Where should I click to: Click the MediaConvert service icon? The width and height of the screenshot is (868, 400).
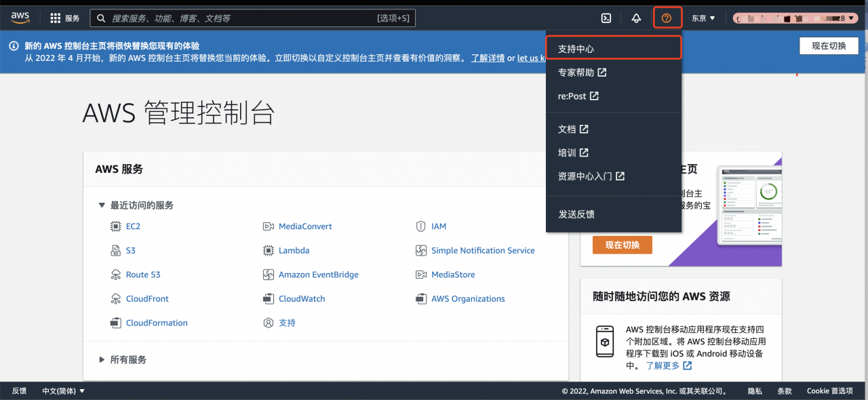point(268,226)
